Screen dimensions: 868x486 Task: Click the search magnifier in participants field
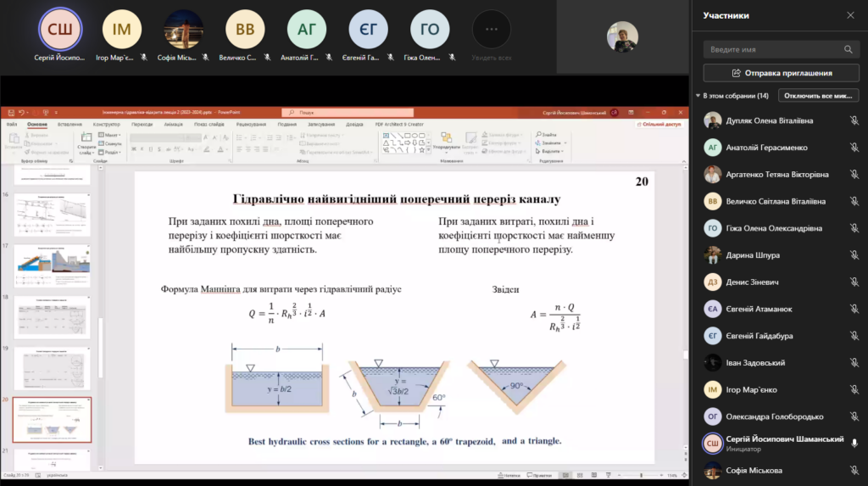[x=848, y=49]
